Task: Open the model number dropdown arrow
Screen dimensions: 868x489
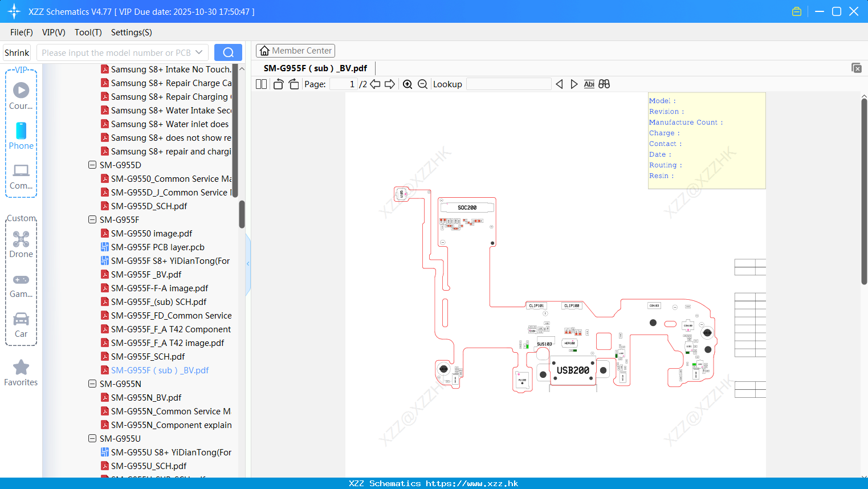Action: (x=199, y=52)
